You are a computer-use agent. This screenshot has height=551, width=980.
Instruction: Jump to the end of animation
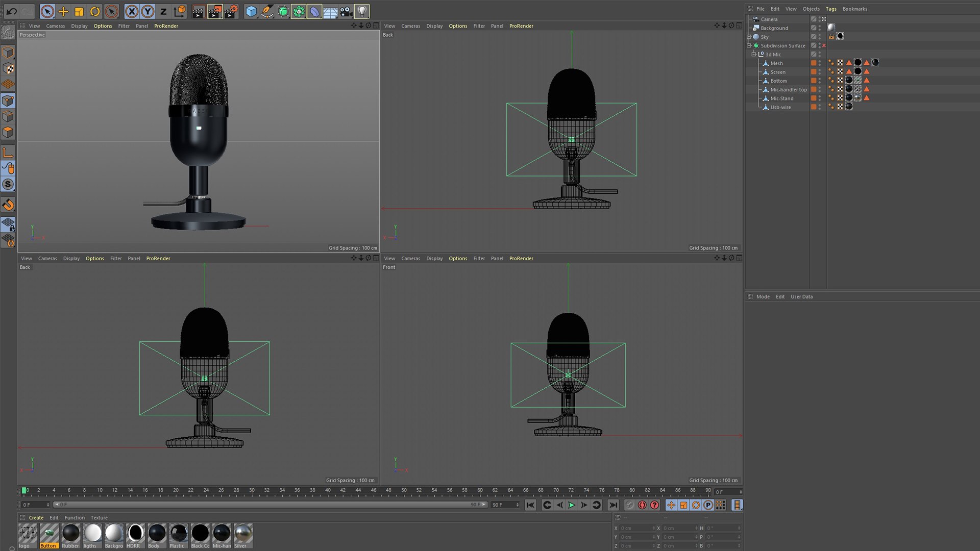point(613,505)
